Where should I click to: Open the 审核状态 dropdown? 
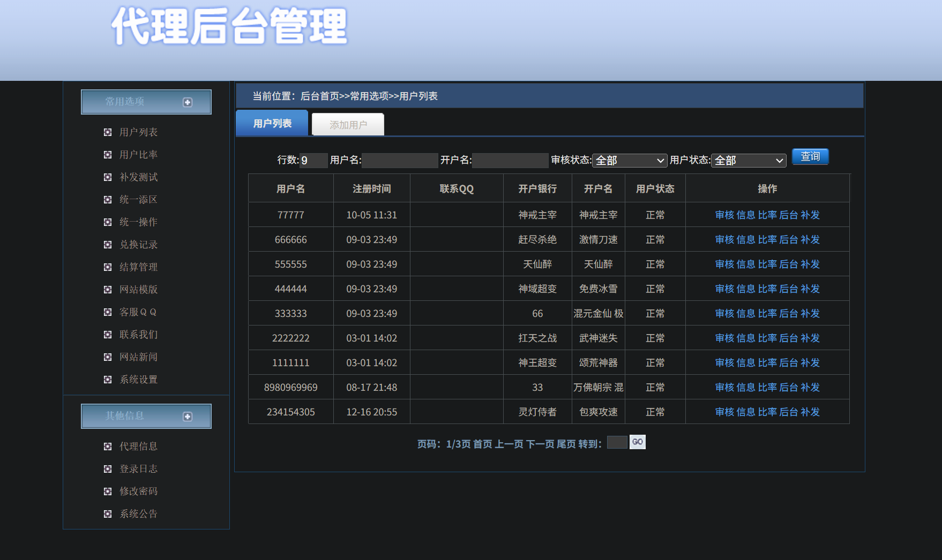630,161
